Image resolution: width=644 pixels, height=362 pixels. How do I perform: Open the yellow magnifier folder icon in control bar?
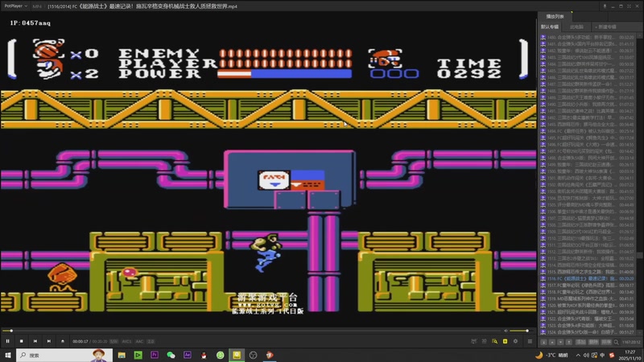coord(494,341)
